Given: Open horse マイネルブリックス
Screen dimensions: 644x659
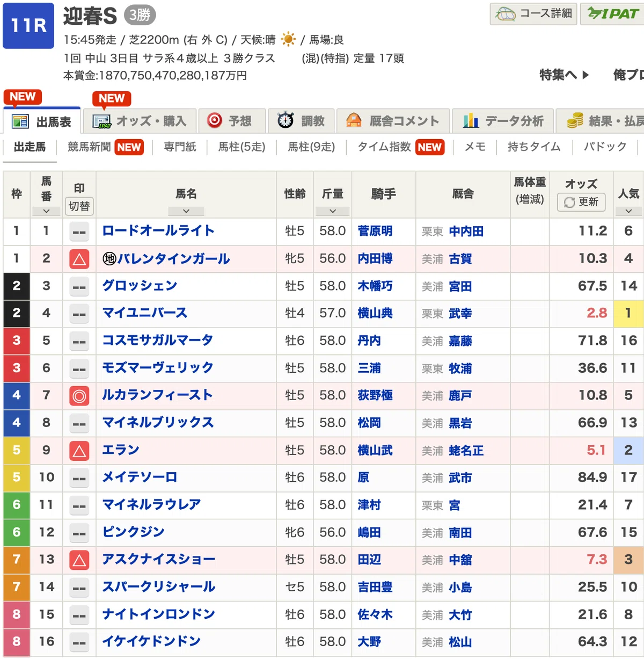Looking at the screenshot, I should click(158, 422).
